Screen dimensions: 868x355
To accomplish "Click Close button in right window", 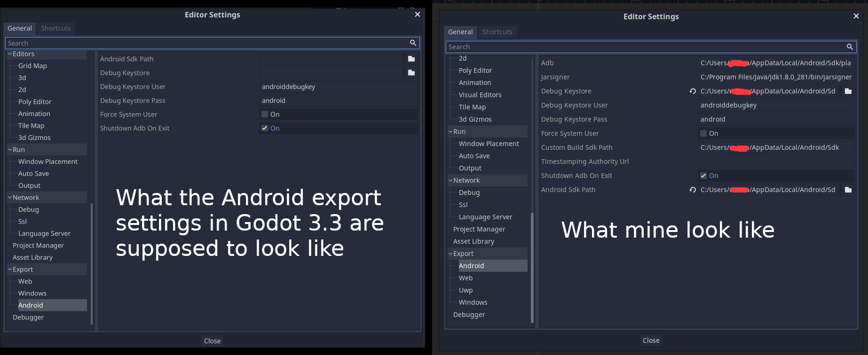I will (651, 340).
